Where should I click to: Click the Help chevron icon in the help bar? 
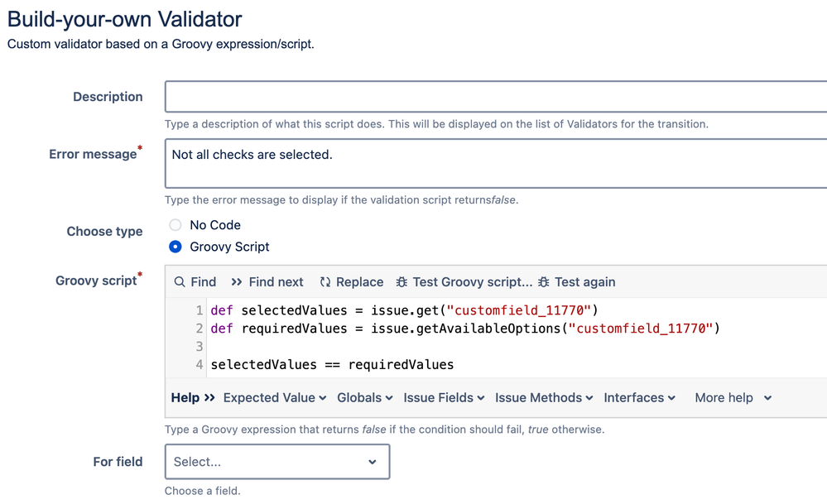tap(208, 397)
